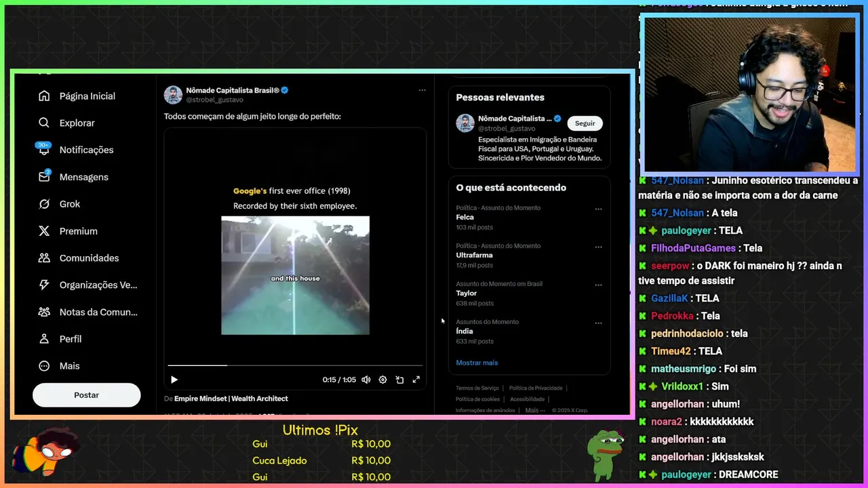Click the Perfil menu label

[71, 339]
